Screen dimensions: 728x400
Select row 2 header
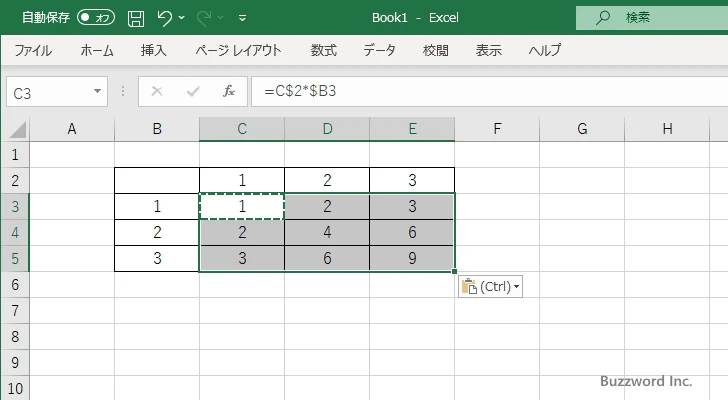tap(15, 181)
